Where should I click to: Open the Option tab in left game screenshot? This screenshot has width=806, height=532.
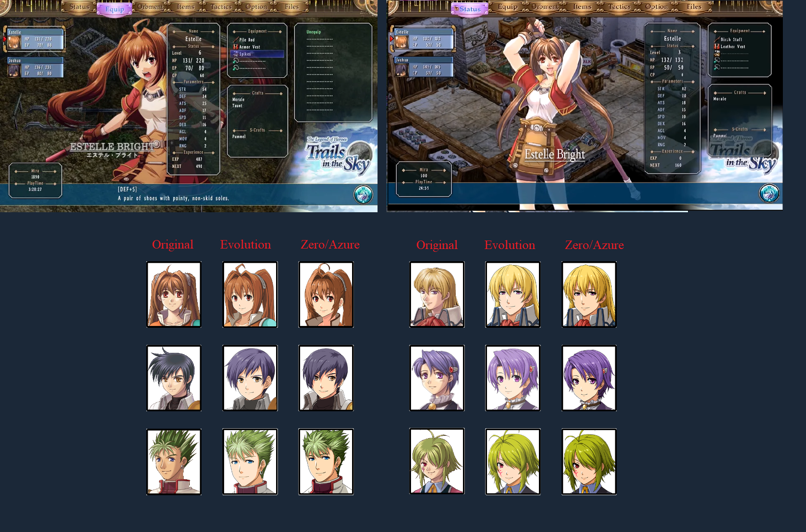[x=256, y=7]
